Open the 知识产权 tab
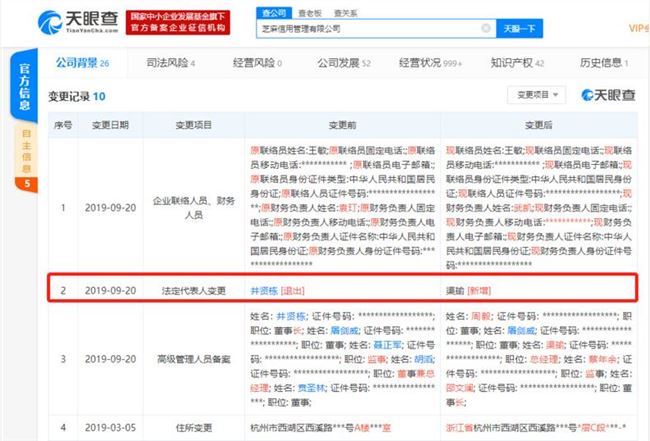Screen dimensions: 650x441 [x=517, y=63]
